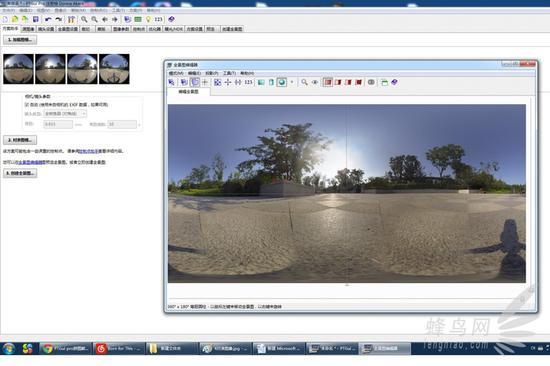Open the control point assistant link

pos(89,151)
